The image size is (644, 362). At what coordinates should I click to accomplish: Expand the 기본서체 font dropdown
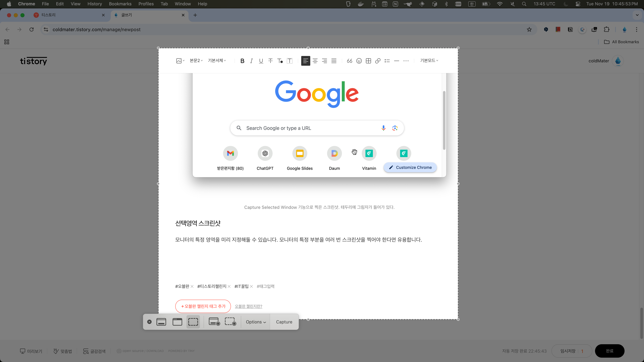pos(217,61)
